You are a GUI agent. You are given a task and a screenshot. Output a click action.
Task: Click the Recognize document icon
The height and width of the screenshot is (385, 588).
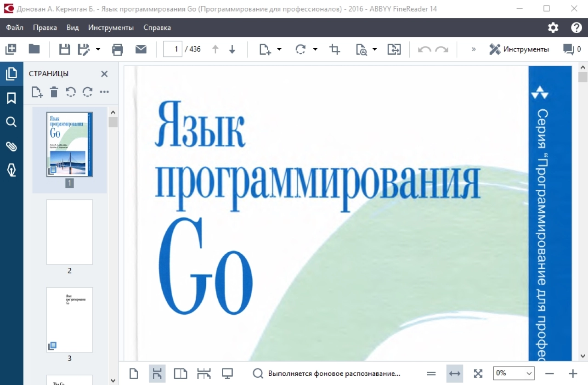click(362, 49)
